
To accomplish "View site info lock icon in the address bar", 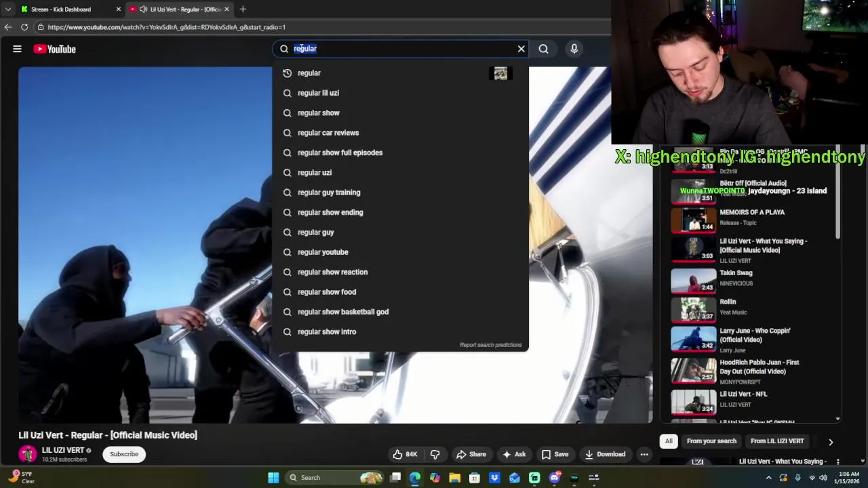I will click(x=41, y=27).
